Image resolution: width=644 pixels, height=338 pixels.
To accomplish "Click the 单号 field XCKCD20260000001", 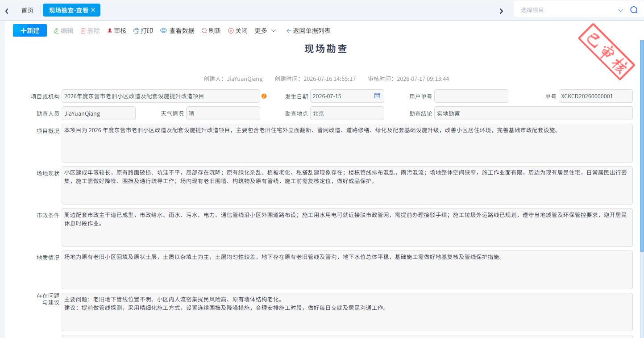I will (596, 96).
